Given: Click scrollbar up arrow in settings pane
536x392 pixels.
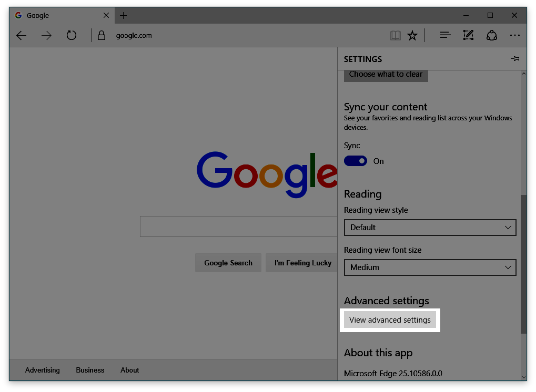Looking at the screenshot, I should [x=524, y=74].
